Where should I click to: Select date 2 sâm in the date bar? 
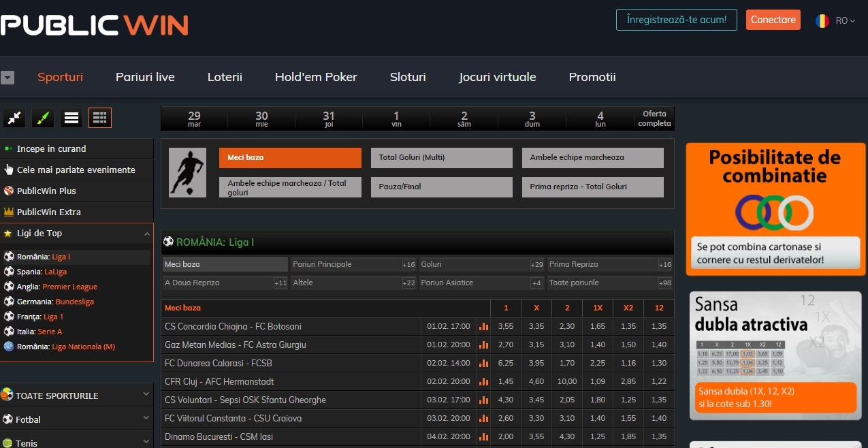pos(464,118)
